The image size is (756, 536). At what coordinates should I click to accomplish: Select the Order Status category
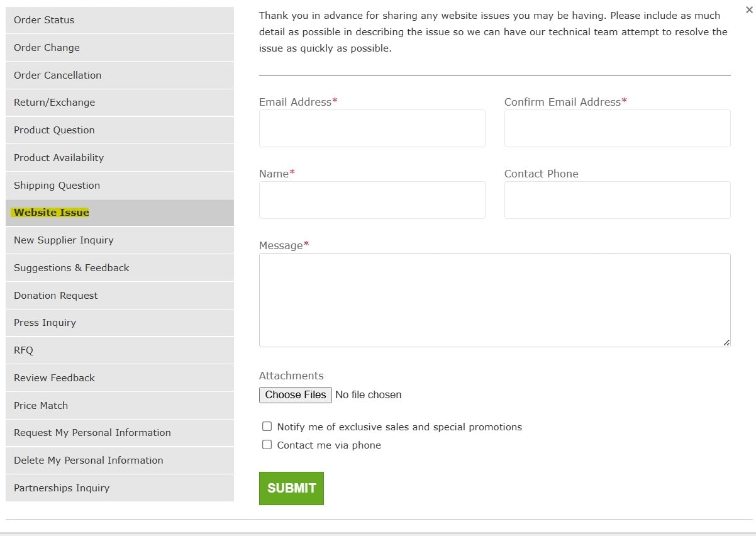pyautogui.click(x=120, y=20)
